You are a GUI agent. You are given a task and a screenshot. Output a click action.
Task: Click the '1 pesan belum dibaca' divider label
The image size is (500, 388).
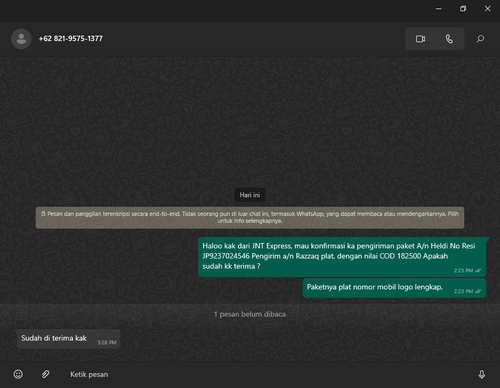point(250,314)
